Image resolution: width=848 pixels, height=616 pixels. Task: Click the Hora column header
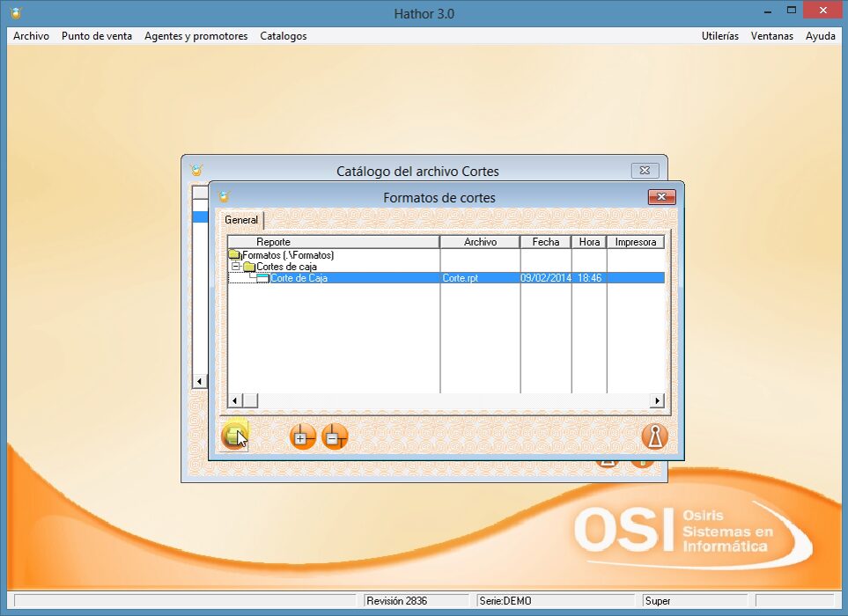click(x=589, y=242)
